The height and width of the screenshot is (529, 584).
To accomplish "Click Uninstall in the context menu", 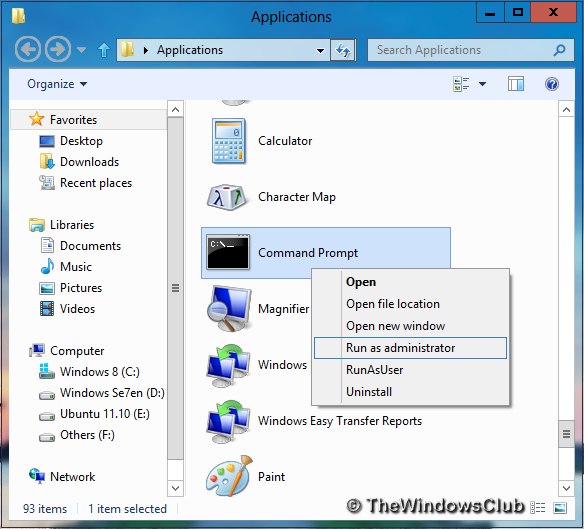I will point(369,392).
